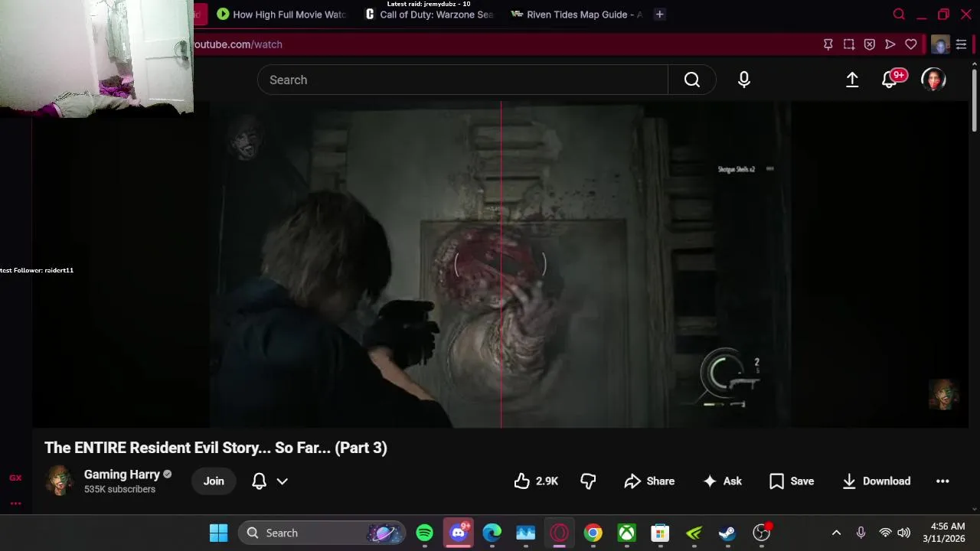Image resolution: width=980 pixels, height=551 pixels.
Task: Click the YouTube address bar URL
Action: 237,44
